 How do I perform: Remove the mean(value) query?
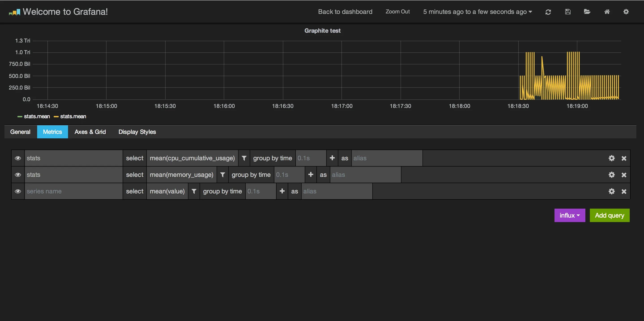point(624,191)
